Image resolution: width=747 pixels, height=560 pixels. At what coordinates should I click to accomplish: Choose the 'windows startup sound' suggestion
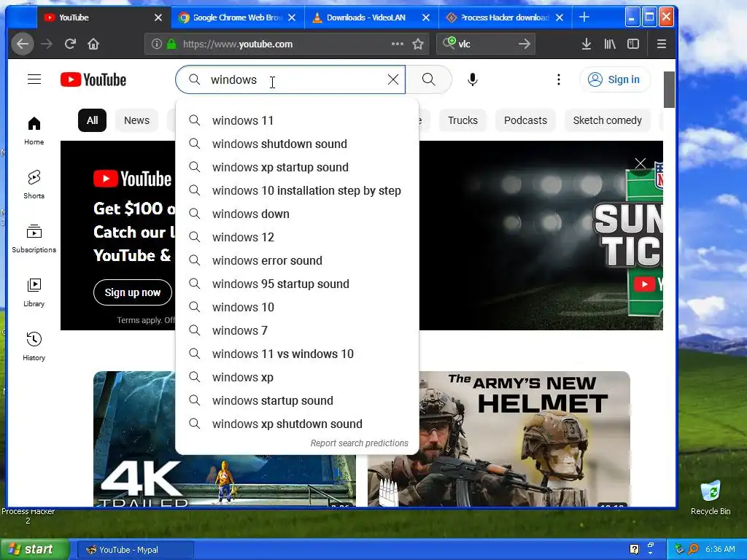298,400
